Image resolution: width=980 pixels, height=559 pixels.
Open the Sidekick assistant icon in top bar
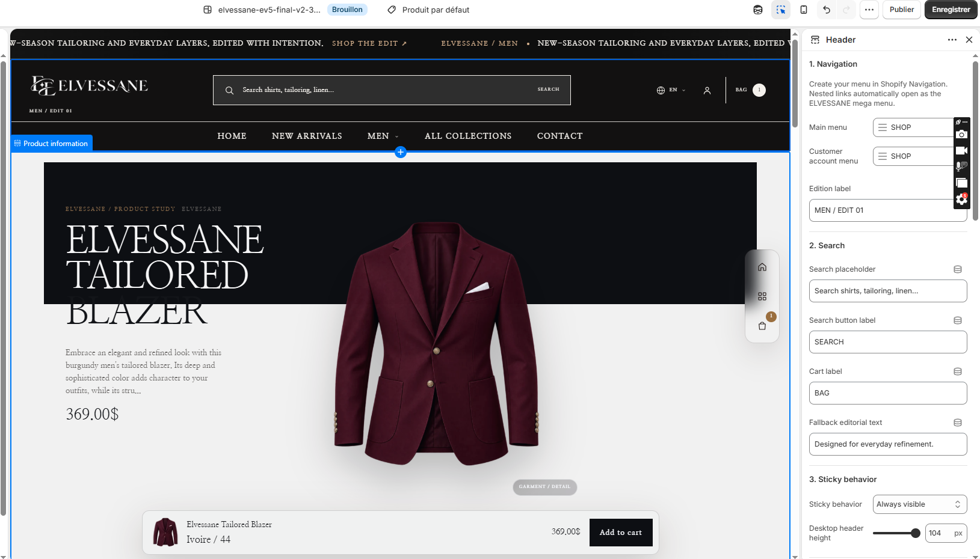[x=758, y=10]
